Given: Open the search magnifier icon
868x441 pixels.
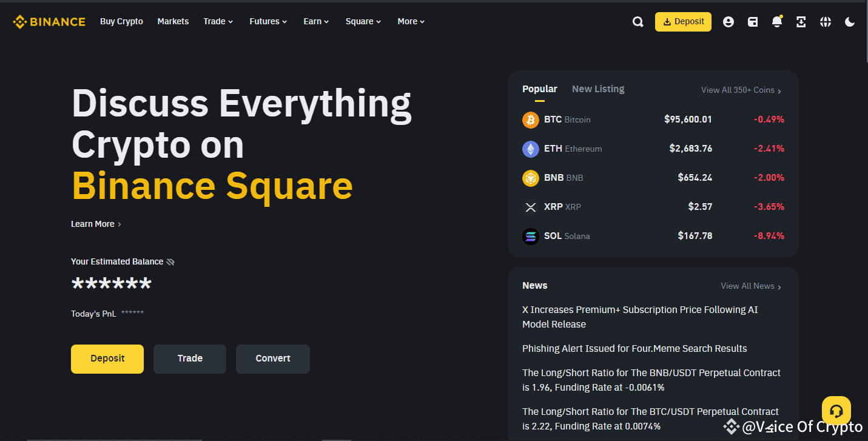Looking at the screenshot, I should (638, 22).
